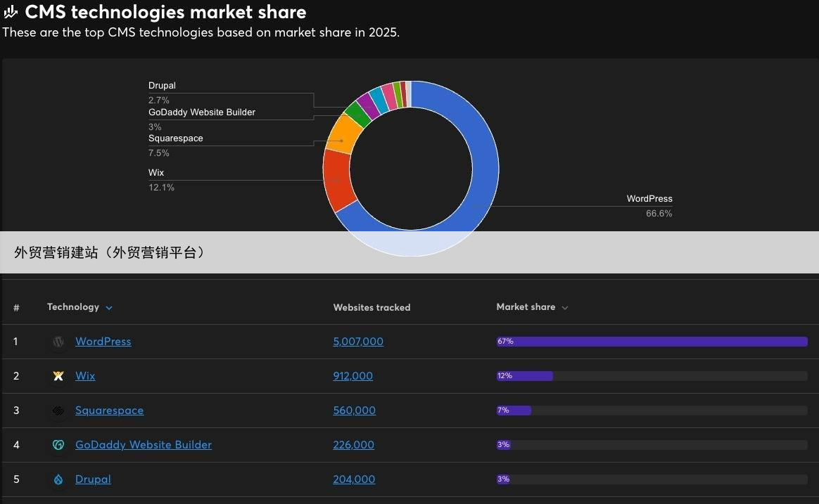Click the WordPress logo icon
This screenshot has height=504, width=819.
point(59,342)
